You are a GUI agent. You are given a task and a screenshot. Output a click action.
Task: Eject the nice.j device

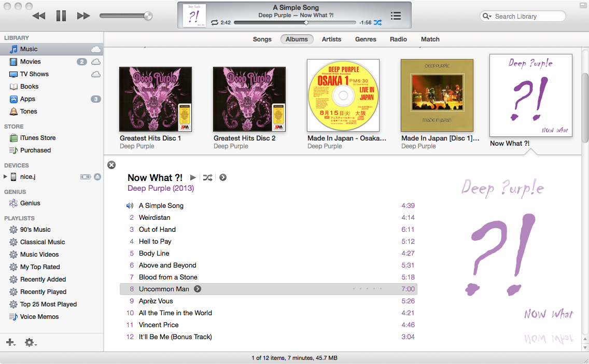(97, 176)
